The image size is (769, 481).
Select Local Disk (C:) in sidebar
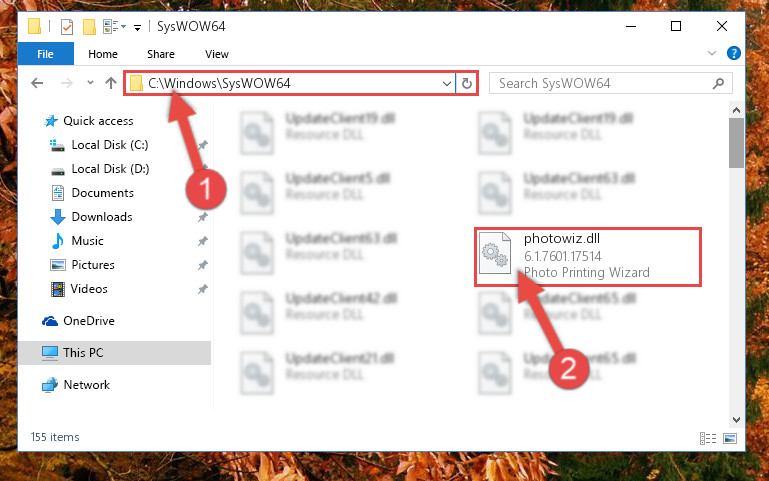point(109,145)
